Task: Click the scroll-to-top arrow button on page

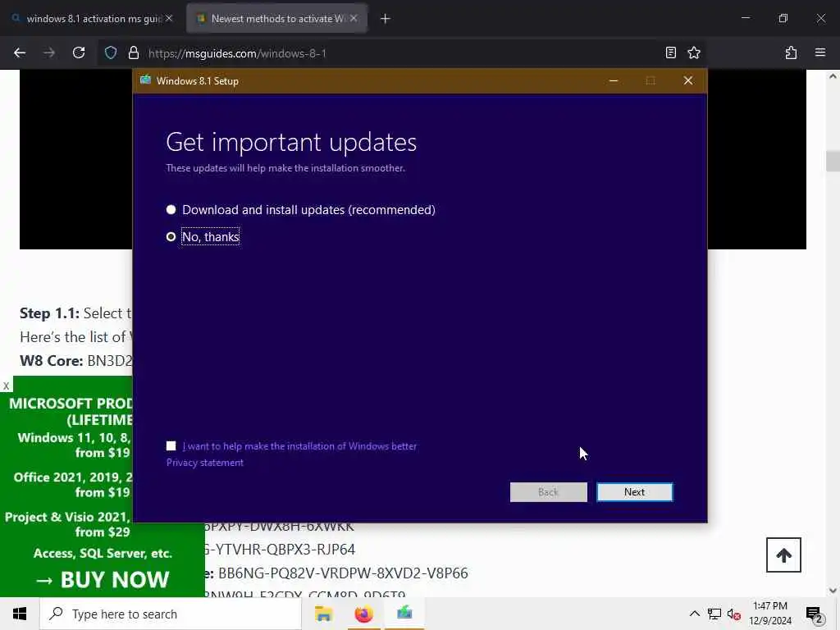Action: pos(783,555)
